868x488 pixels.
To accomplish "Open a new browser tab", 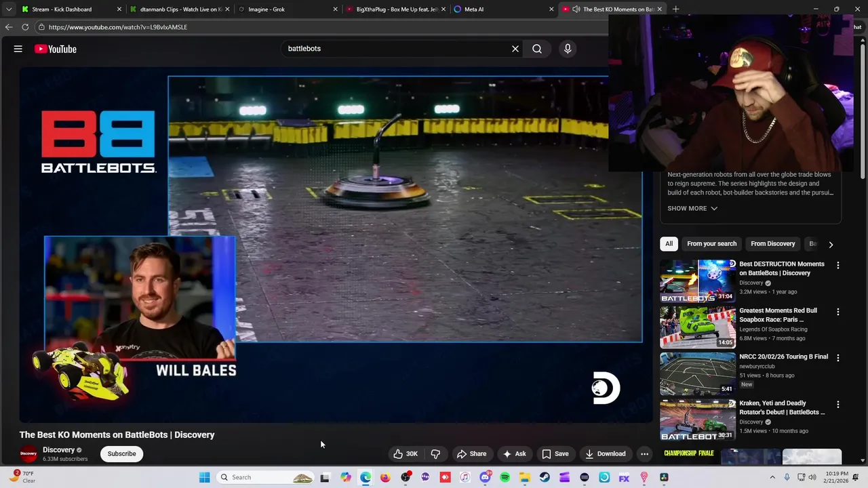I will click(675, 9).
